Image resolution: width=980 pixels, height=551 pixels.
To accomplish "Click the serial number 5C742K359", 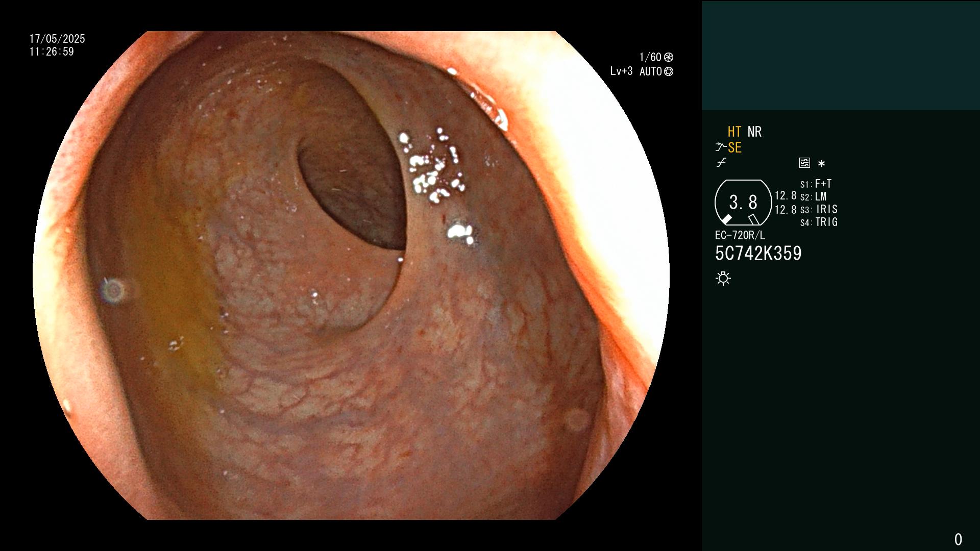I will [x=758, y=254].
